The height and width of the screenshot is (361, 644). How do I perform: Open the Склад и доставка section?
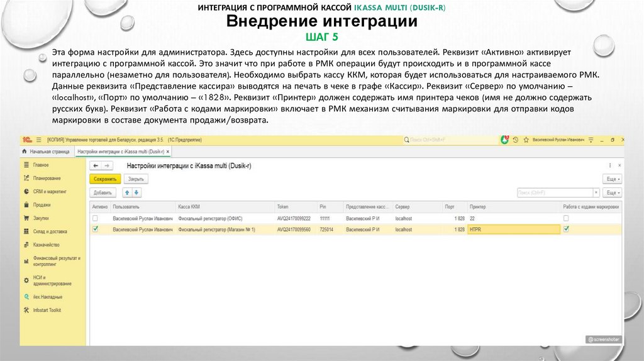click(50, 231)
